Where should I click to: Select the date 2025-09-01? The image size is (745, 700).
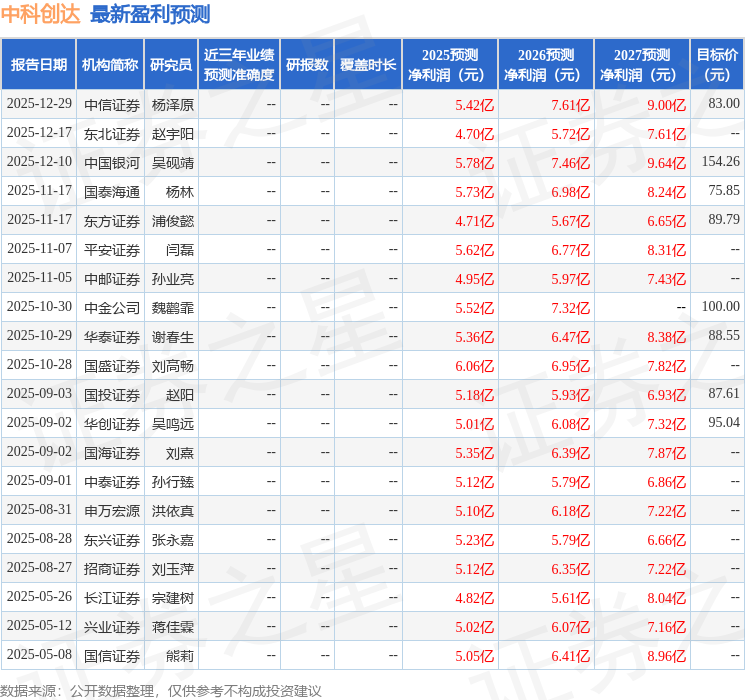coord(39,480)
